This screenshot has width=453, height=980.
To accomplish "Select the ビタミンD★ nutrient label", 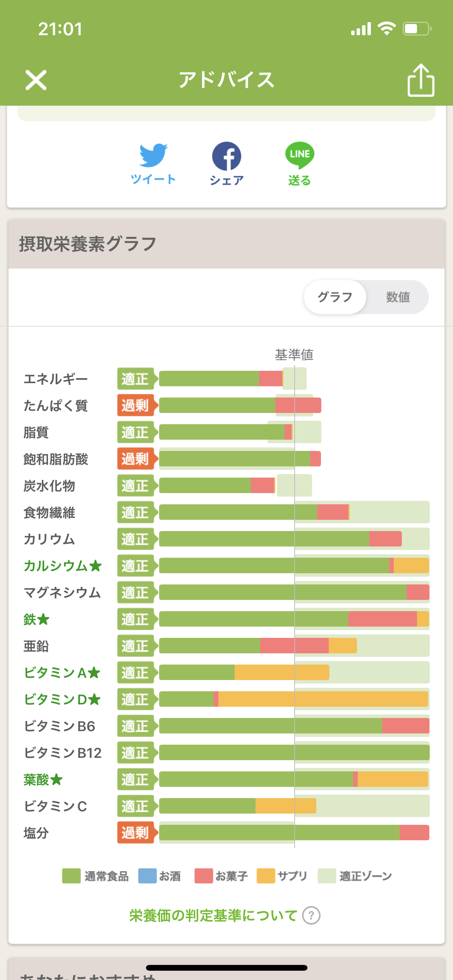I will tap(62, 699).
